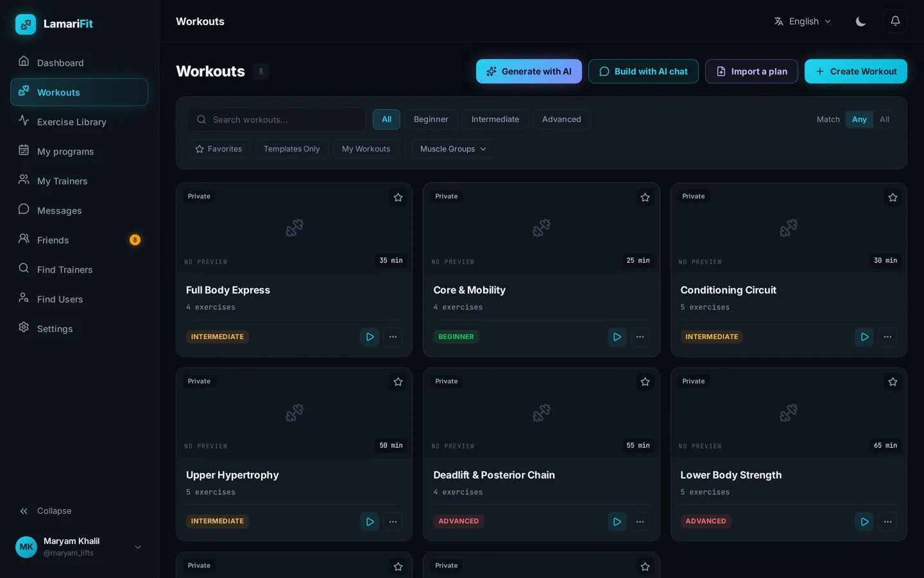Click the ADVANCED badge on Lower Body Strength

[706, 521]
